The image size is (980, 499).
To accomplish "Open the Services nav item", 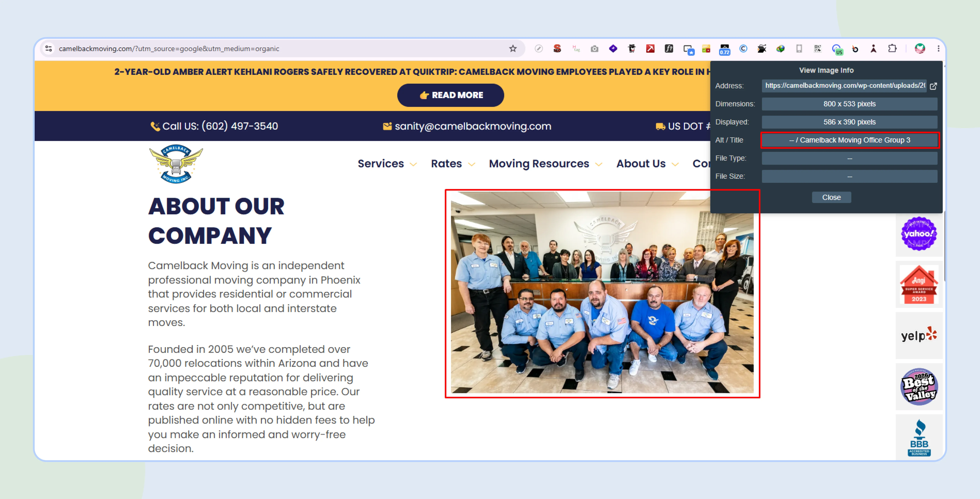I will (x=381, y=164).
